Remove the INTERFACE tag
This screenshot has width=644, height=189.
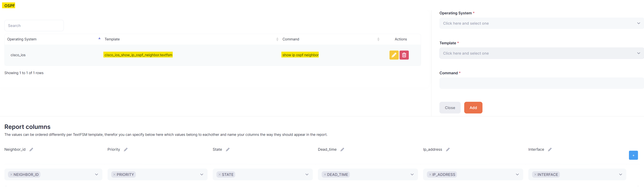tap(535, 174)
